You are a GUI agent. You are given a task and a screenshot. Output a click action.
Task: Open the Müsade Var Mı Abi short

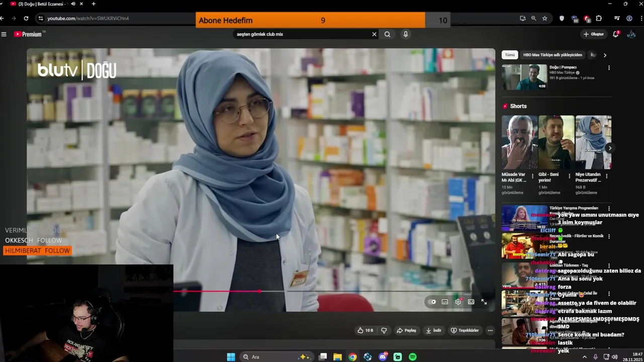pyautogui.click(x=519, y=143)
